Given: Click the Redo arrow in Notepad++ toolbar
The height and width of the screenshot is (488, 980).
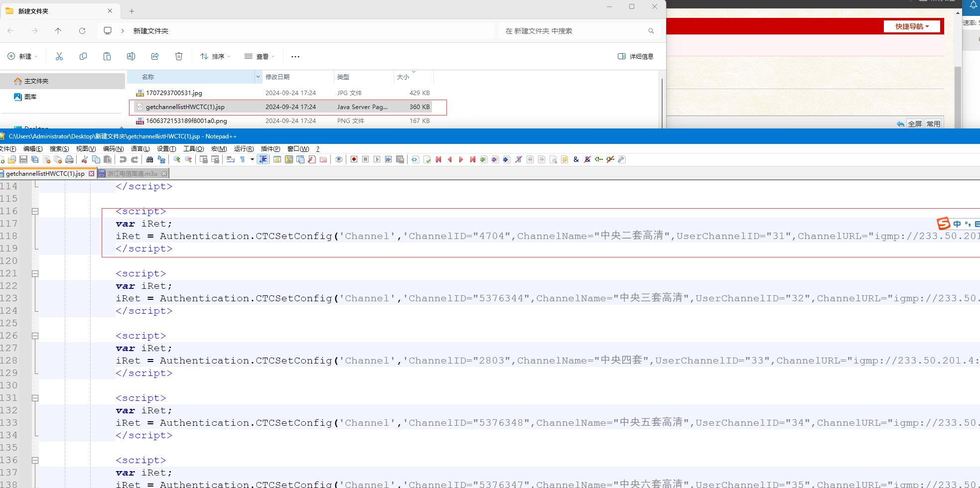Looking at the screenshot, I should click(x=134, y=159).
